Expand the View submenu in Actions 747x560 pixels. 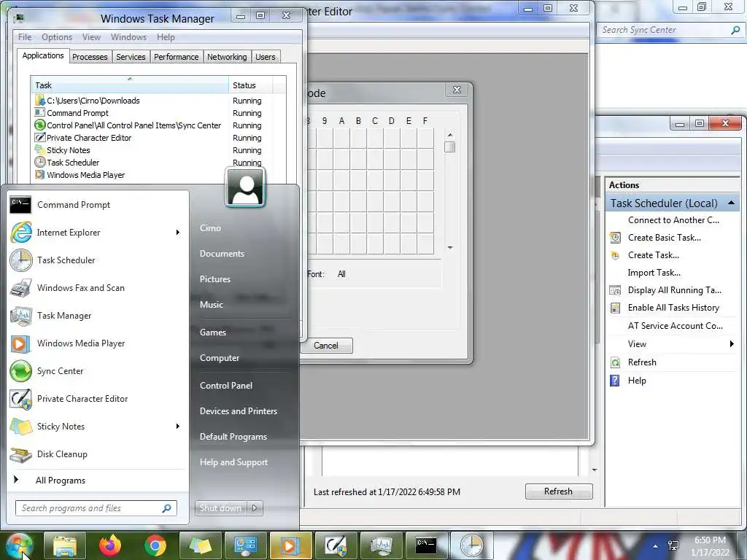732,344
